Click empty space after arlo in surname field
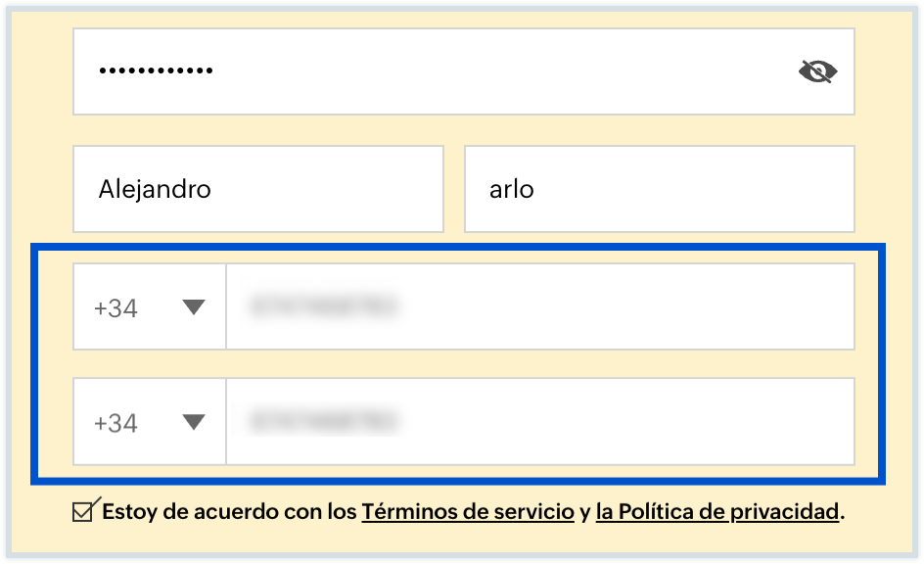924x564 pixels. click(x=685, y=189)
